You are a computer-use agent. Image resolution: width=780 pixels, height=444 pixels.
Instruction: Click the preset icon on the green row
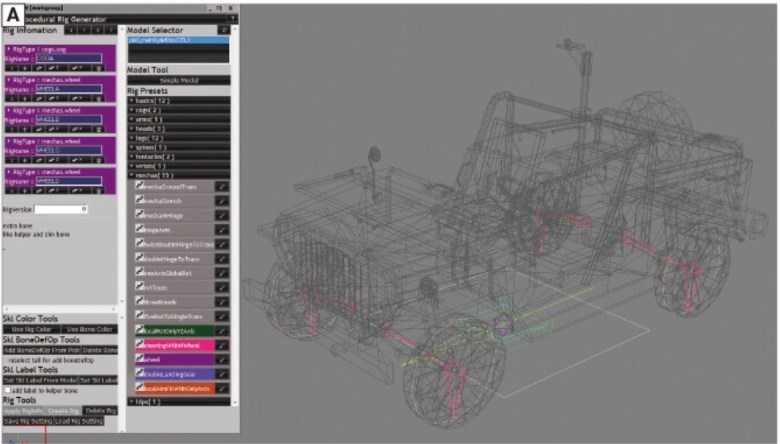pos(140,330)
